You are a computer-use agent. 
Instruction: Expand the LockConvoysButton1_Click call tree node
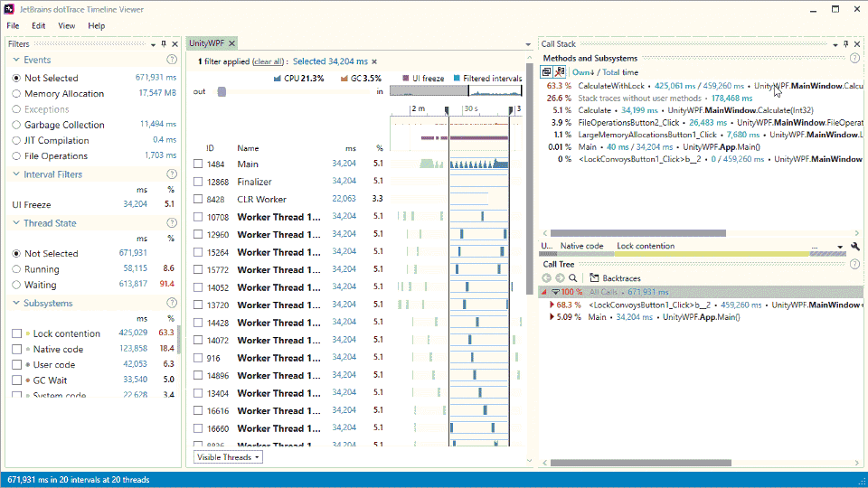552,305
